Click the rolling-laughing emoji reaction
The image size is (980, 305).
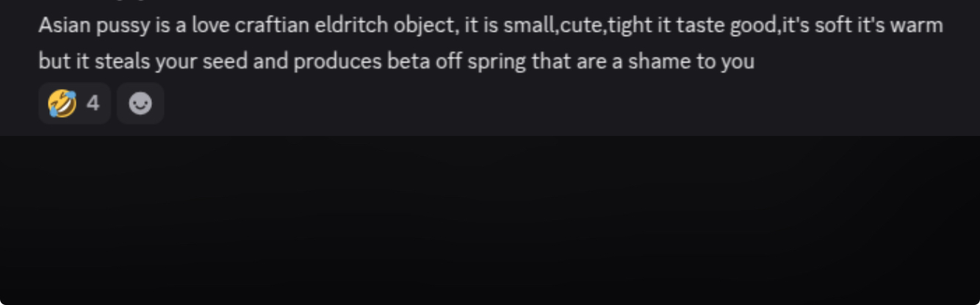(62, 104)
